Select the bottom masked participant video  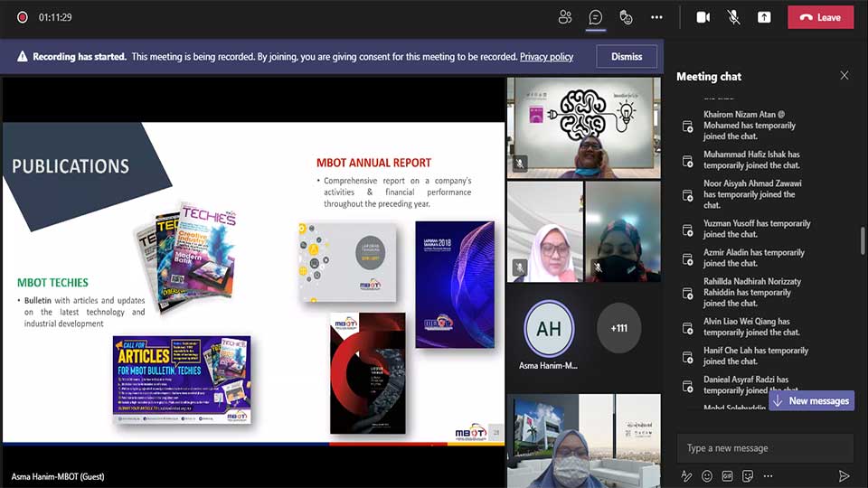coord(584,440)
